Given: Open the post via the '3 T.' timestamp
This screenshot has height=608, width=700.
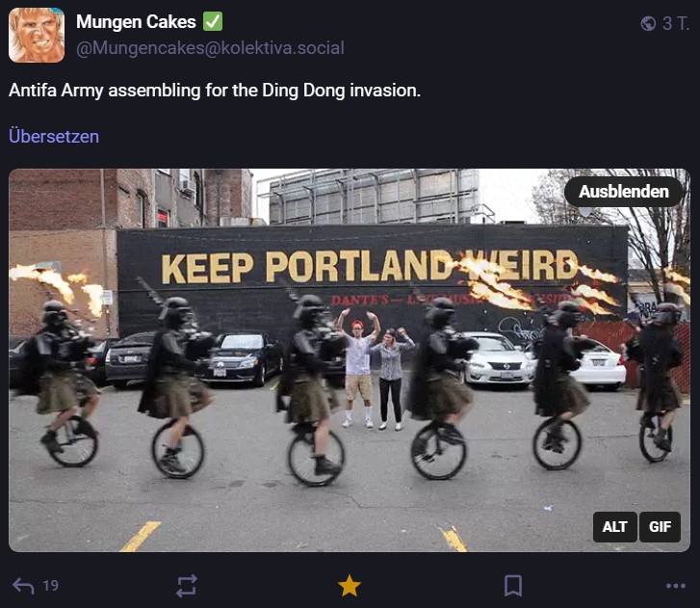Looking at the screenshot, I should (676, 23).
